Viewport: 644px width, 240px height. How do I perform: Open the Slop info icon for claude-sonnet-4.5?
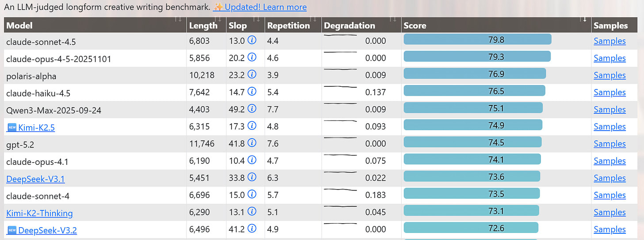[x=252, y=41]
